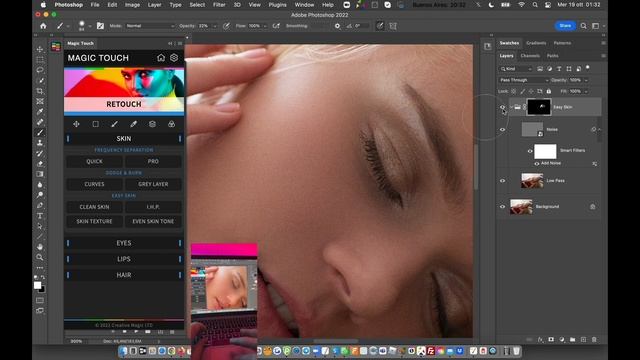Hide the Noise layer
The width and height of the screenshot is (640, 360).
click(502, 129)
